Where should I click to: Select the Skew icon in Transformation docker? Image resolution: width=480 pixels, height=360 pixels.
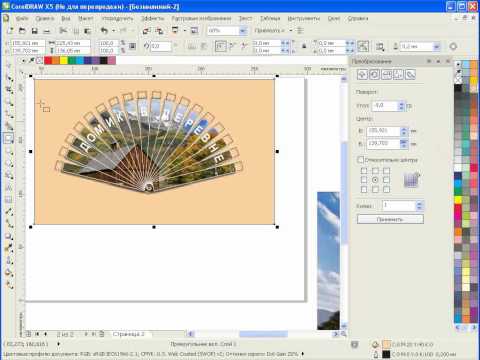[411, 74]
